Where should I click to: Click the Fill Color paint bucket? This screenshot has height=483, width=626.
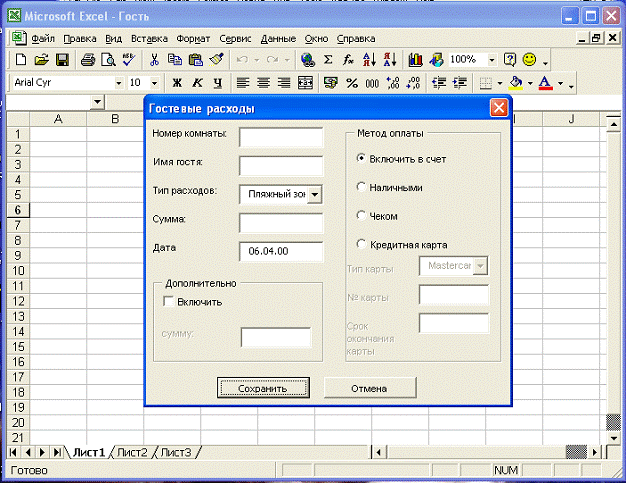point(516,83)
